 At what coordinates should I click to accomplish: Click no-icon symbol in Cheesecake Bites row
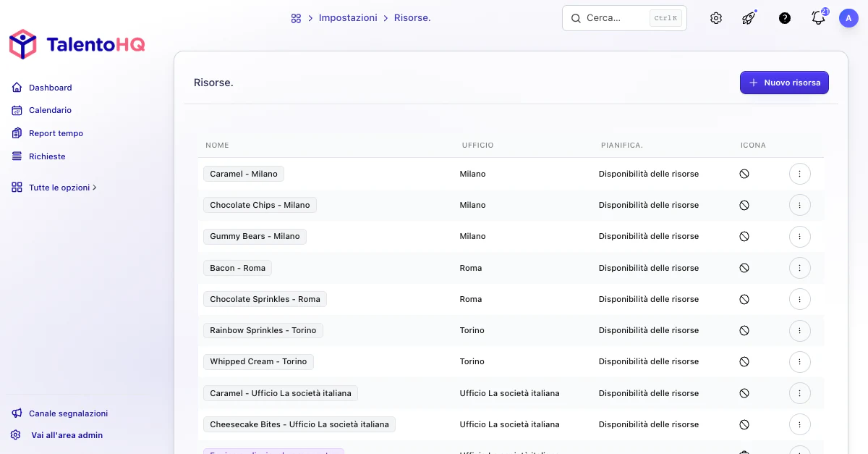click(744, 424)
